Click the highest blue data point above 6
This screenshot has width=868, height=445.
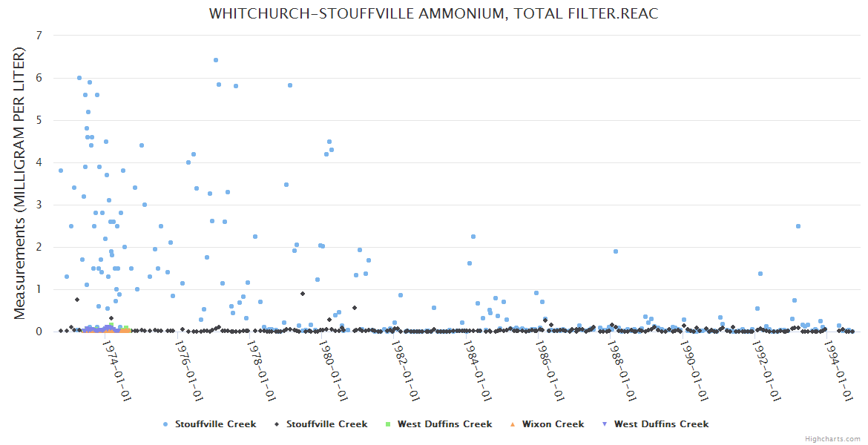pyautogui.click(x=216, y=60)
